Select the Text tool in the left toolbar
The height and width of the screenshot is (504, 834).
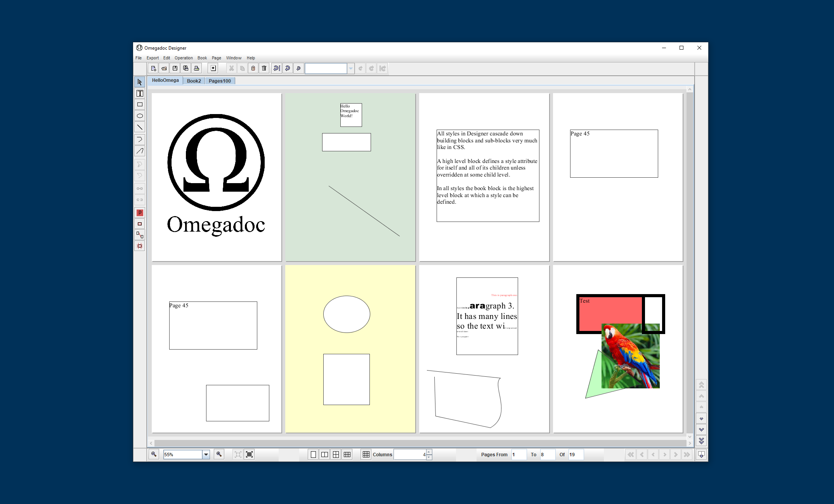(140, 94)
